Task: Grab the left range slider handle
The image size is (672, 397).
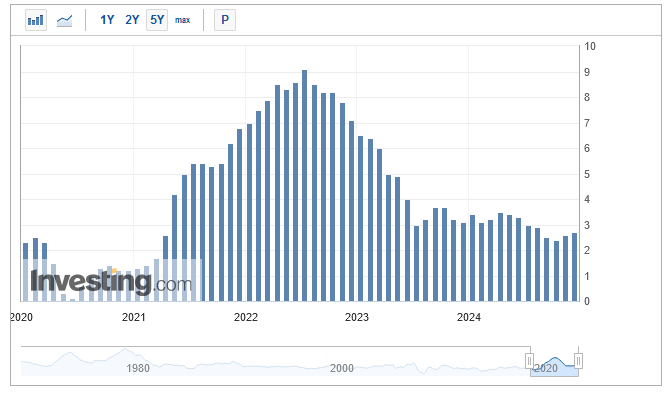Action: [530, 361]
